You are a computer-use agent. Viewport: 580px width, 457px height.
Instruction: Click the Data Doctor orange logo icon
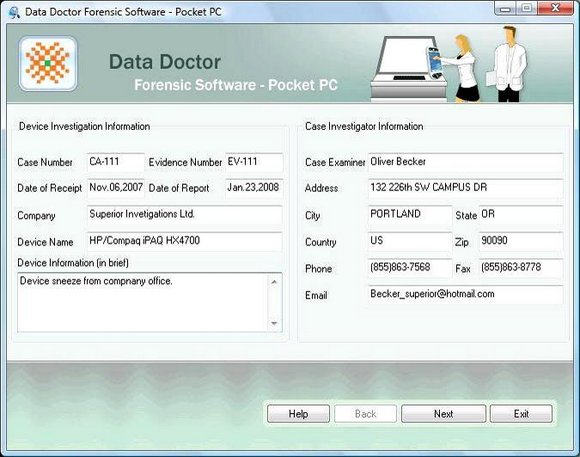pyautogui.click(x=48, y=63)
